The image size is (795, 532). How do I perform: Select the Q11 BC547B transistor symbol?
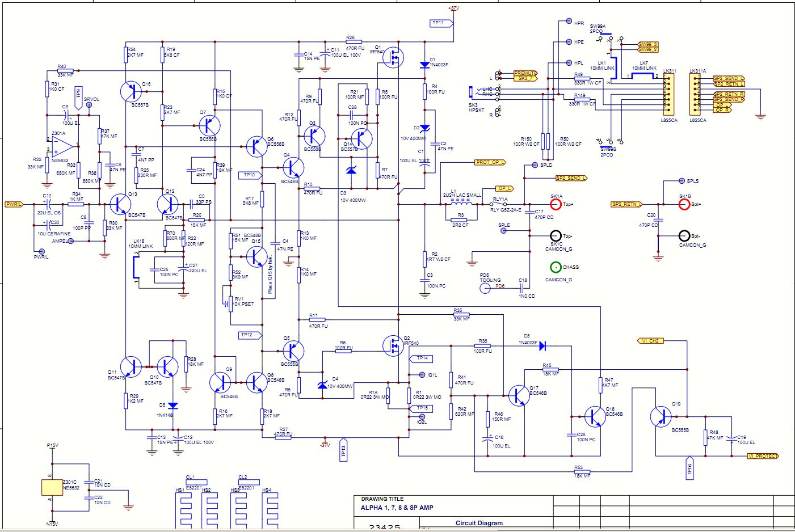pyautogui.click(x=132, y=367)
